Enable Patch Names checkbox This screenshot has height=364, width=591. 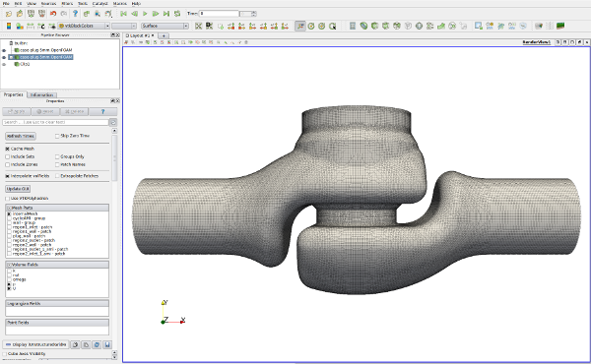click(x=57, y=165)
